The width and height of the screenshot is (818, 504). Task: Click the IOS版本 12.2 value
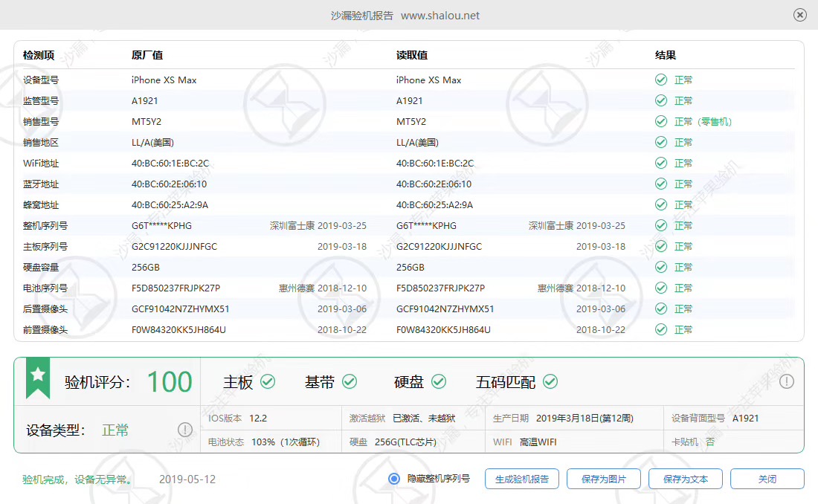[x=258, y=419]
